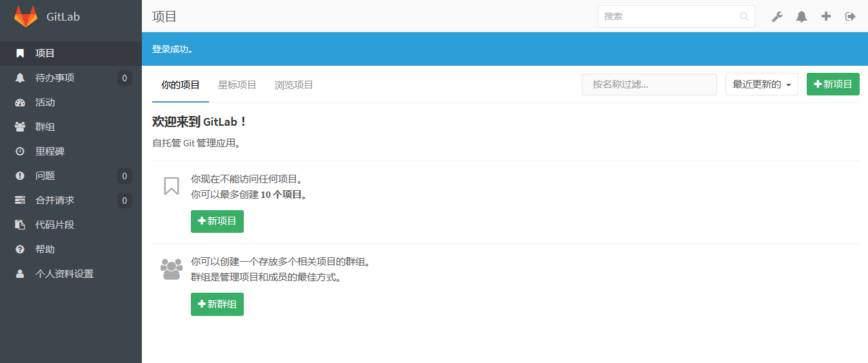Click the text 你可以最多创建 10 个项目。
The height and width of the screenshot is (363, 868).
[x=249, y=195]
